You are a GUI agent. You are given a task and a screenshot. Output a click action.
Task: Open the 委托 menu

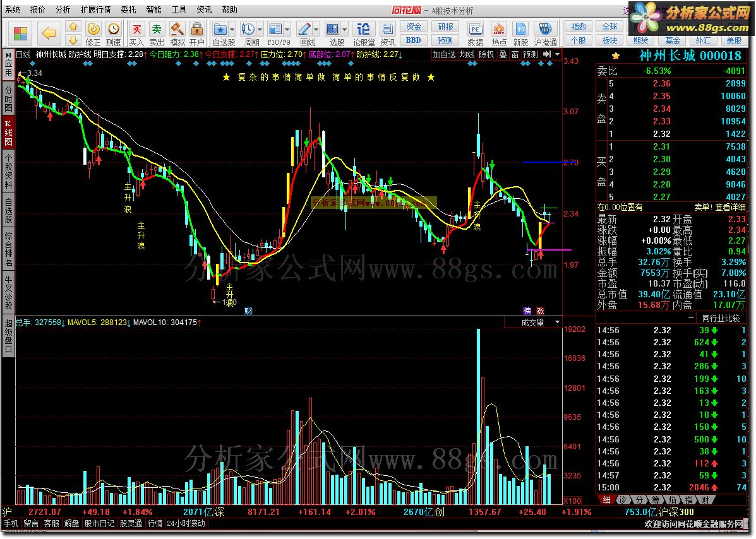tap(128, 9)
